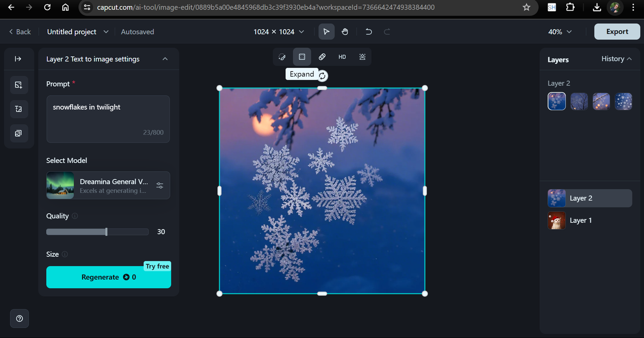Select the Expand tool icon
The height and width of the screenshot is (338, 644).
302,57
